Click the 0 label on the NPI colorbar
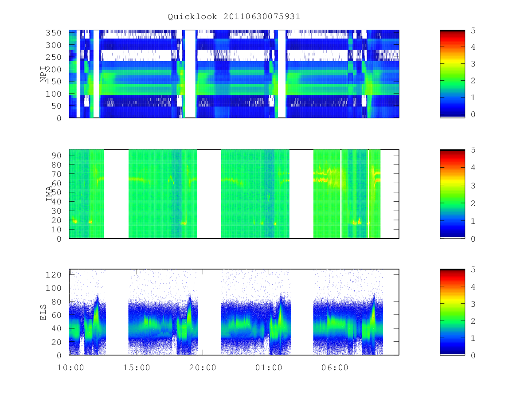 pos(473,114)
